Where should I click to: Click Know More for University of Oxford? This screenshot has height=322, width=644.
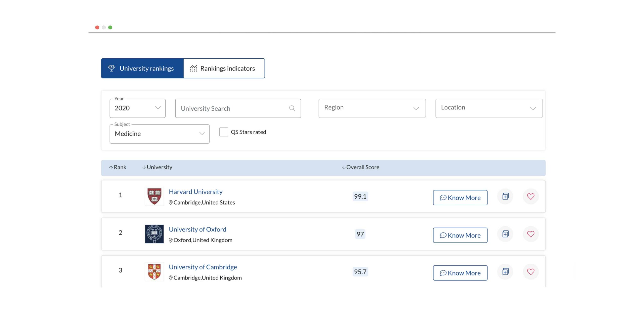[x=460, y=235]
